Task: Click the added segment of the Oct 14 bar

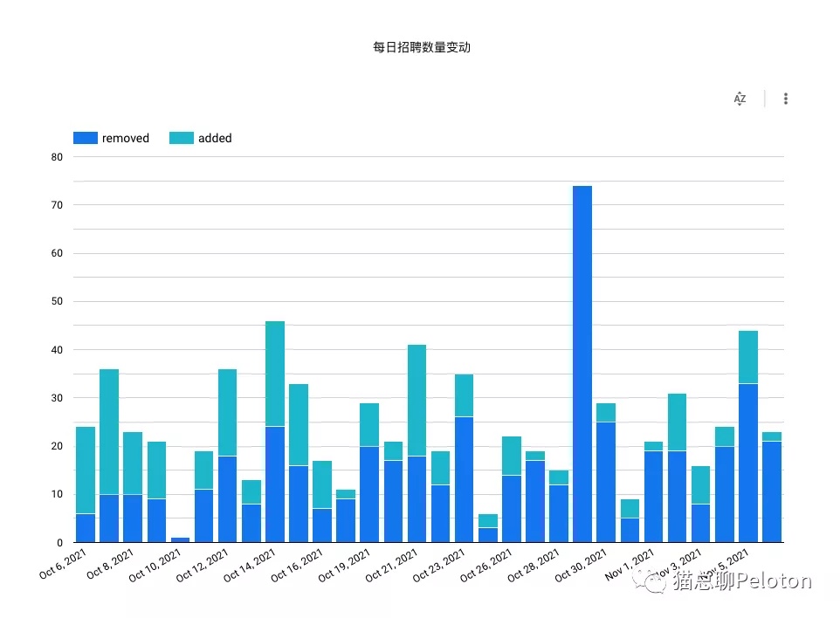Action: pyautogui.click(x=275, y=374)
